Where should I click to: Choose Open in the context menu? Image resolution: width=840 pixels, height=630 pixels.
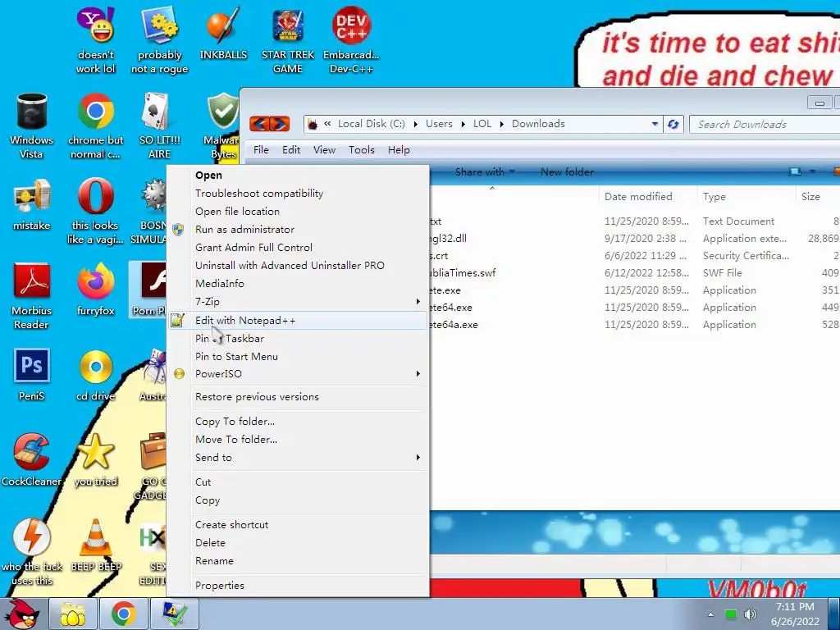[x=208, y=176]
